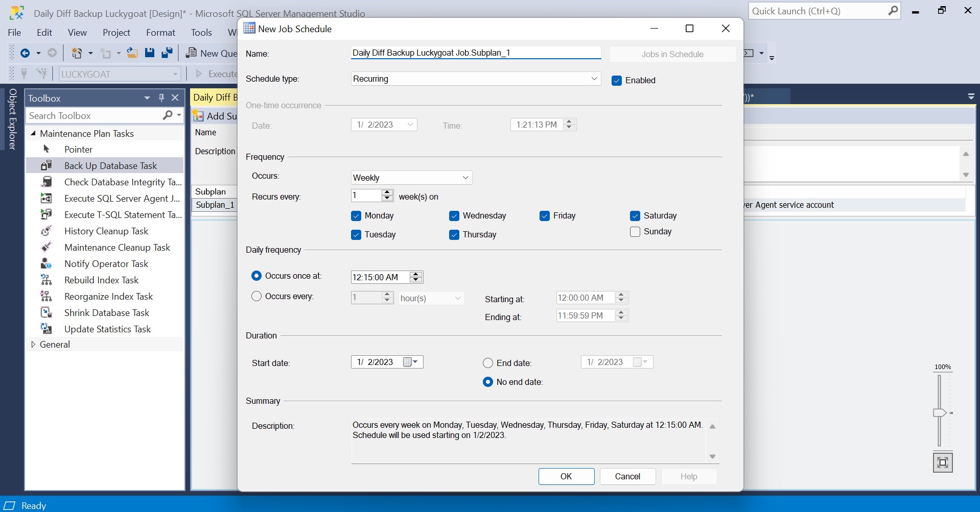The image size is (980, 512).
Task: Pin the Toolbox panel with pushpin icon
Action: (161, 98)
